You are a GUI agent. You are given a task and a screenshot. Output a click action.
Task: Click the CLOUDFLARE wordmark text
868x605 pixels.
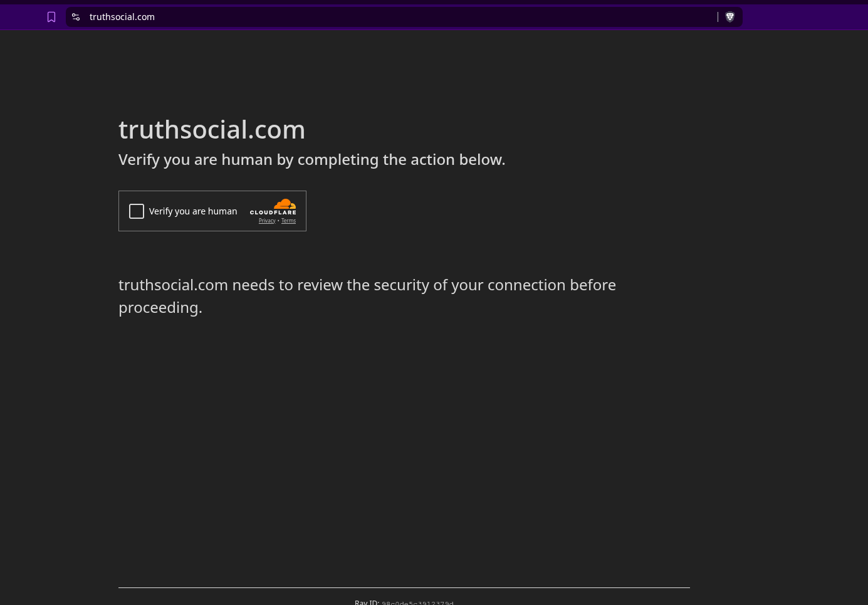(x=273, y=213)
